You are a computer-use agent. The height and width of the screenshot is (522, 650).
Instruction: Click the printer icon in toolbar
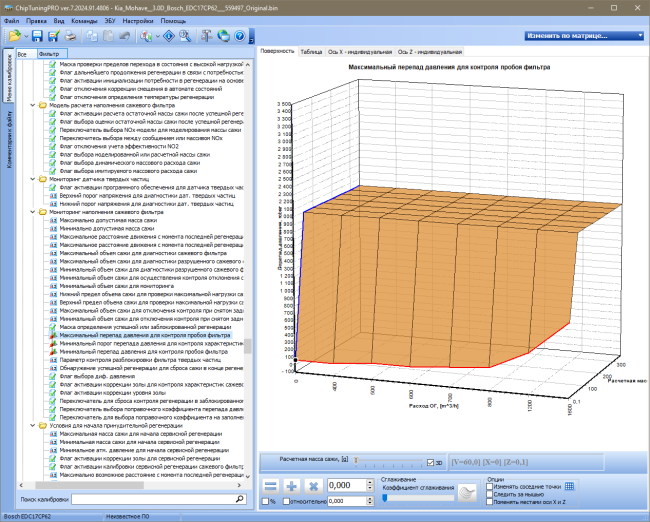(70, 36)
